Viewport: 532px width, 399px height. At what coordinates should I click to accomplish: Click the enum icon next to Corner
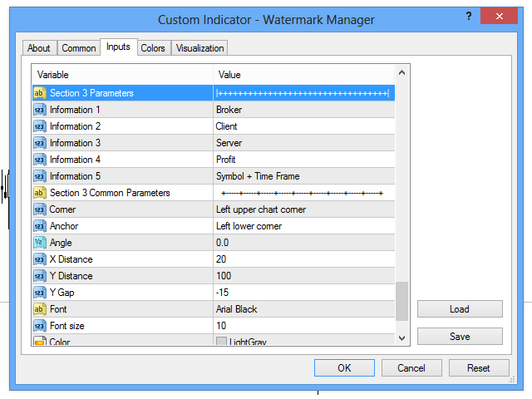[40, 209]
